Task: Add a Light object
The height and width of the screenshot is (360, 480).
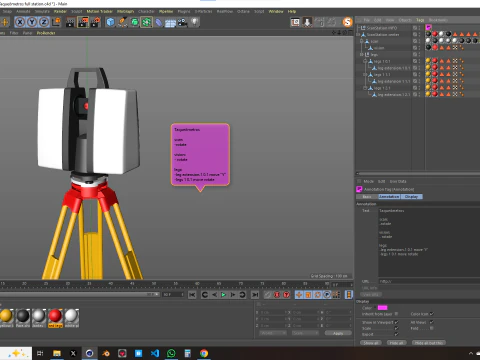Action: click(x=194, y=22)
